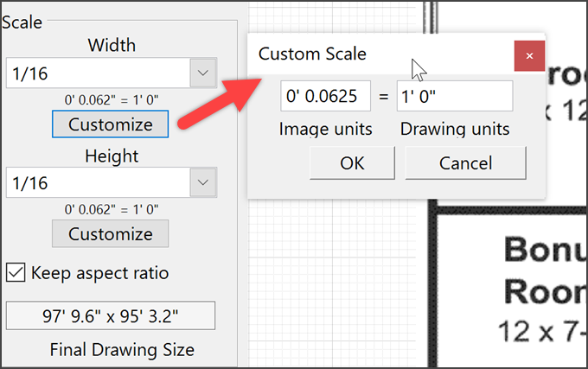Toggle the Keep aspect ratio checkbox
The image size is (588, 369).
[x=16, y=272]
